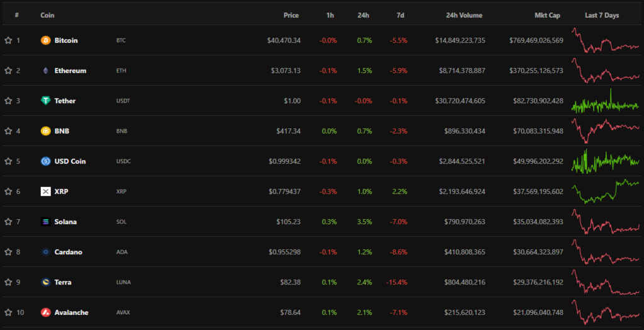This screenshot has height=330, width=644.
Task: Mark XRP as favorite with star
Action: [x=8, y=191]
